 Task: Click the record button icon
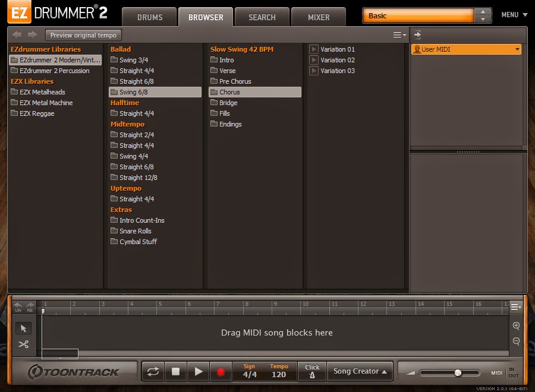[221, 371]
